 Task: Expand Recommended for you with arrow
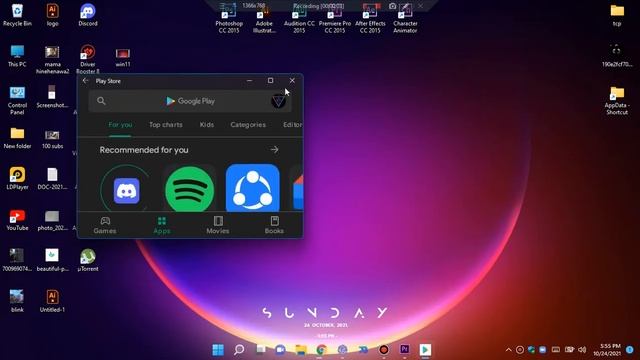tap(274, 150)
